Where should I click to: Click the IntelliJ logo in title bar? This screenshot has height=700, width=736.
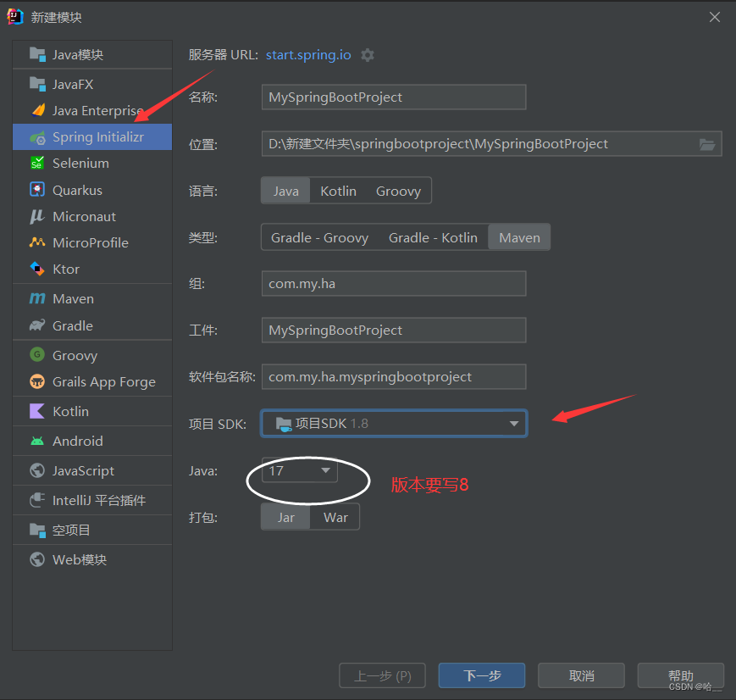coord(15,17)
